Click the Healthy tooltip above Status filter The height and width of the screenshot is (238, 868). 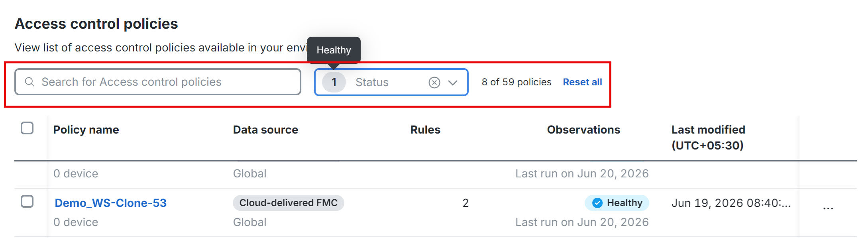tap(334, 50)
